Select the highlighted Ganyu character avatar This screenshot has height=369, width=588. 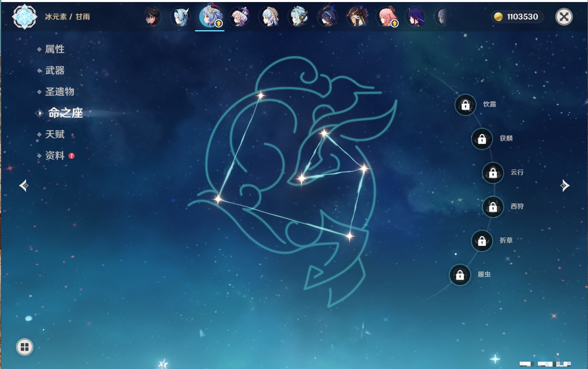[210, 16]
